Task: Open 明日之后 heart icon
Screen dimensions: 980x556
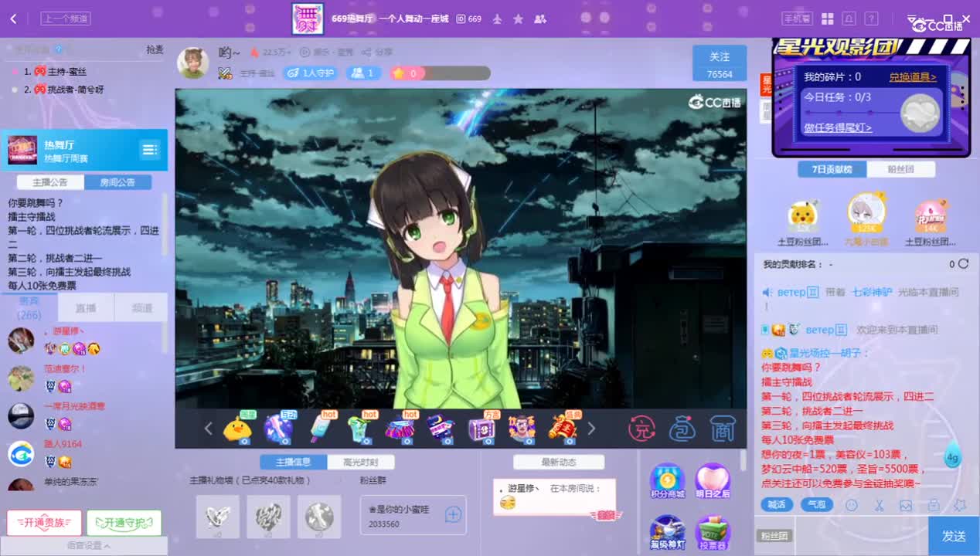Action: 712,481
